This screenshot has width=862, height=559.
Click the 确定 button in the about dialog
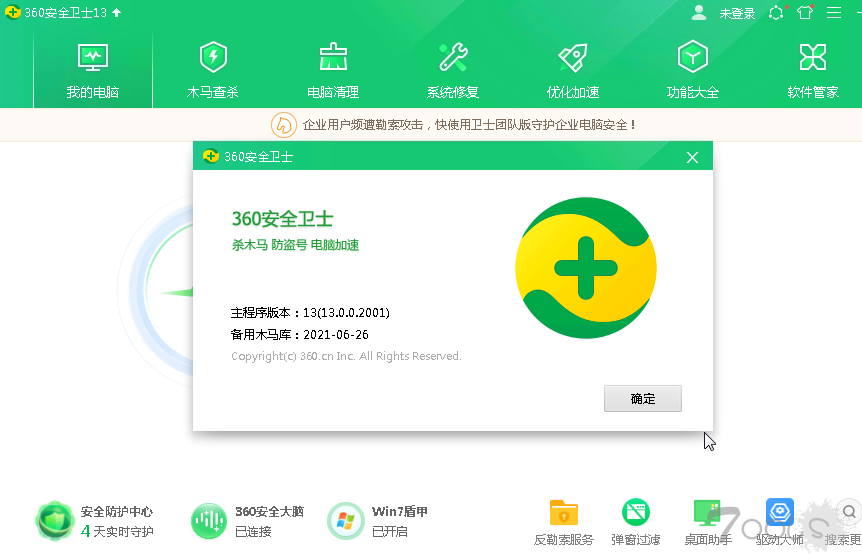tap(643, 399)
